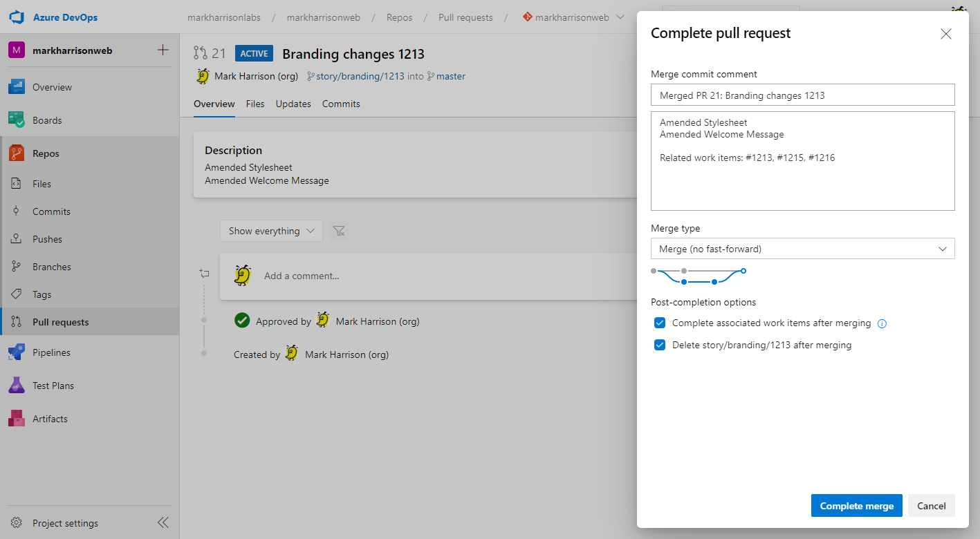
Task: Open the Show everything filter dropdown
Action: click(x=271, y=231)
